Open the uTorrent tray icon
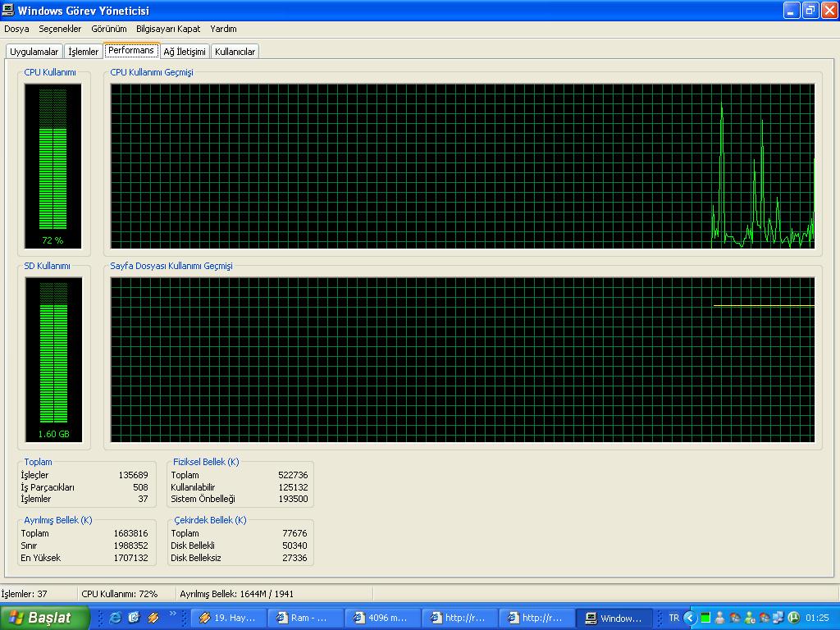This screenshot has width=840, height=630. 794,618
